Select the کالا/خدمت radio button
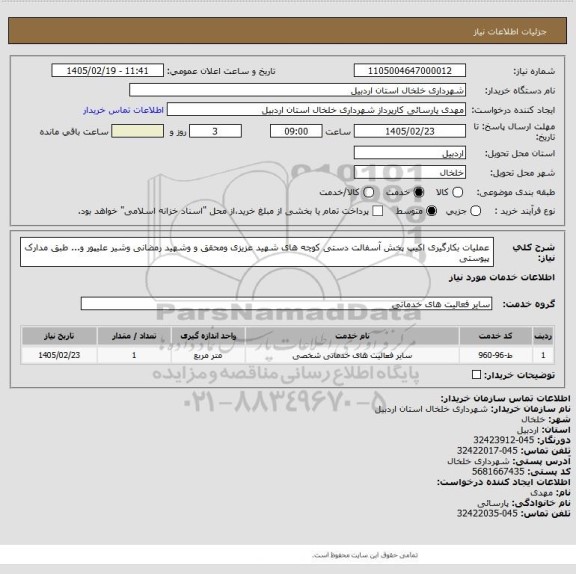The width and height of the screenshot is (576, 574). (x=368, y=192)
